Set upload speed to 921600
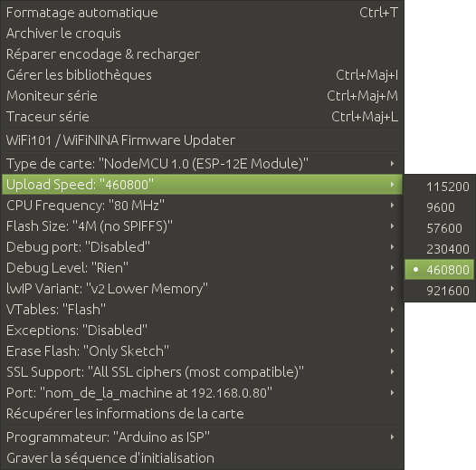 (440, 291)
